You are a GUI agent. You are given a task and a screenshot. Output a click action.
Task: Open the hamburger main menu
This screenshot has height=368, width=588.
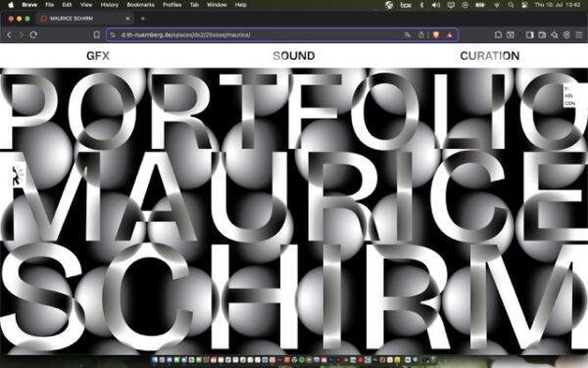pos(579,35)
